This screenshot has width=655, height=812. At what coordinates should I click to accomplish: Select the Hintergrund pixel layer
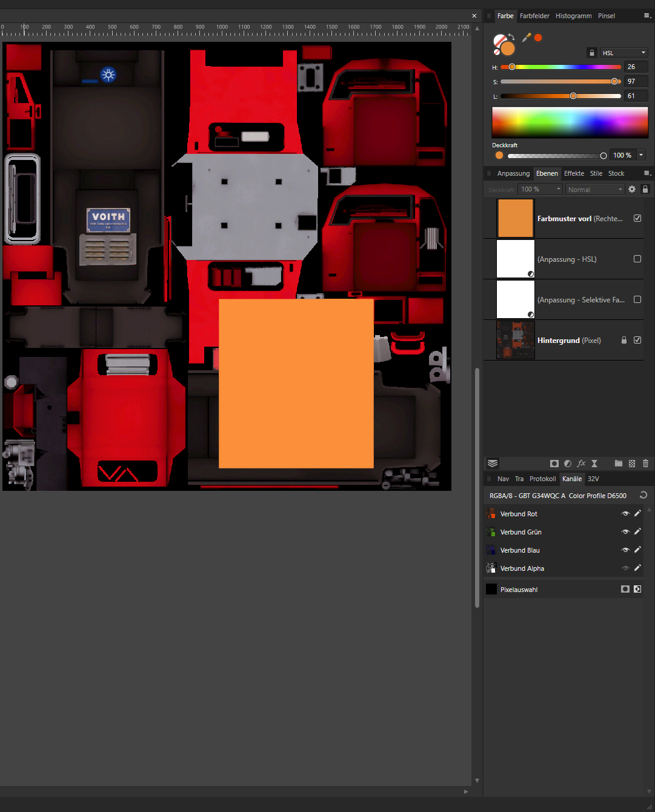click(x=568, y=341)
